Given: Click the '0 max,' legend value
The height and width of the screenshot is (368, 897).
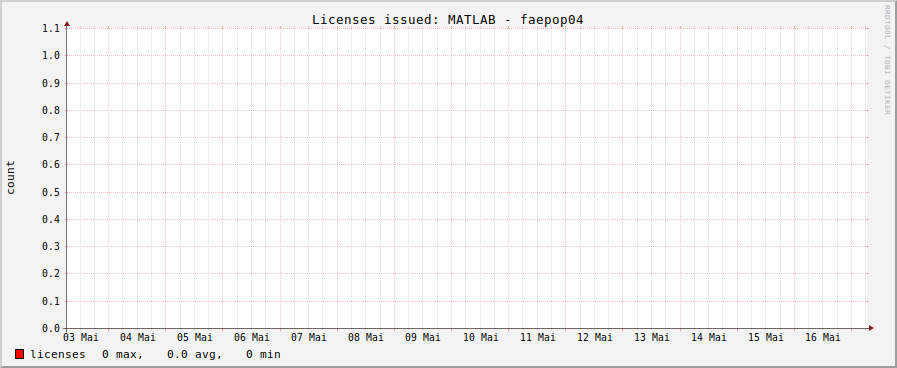Looking at the screenshot, I should 122,355.
